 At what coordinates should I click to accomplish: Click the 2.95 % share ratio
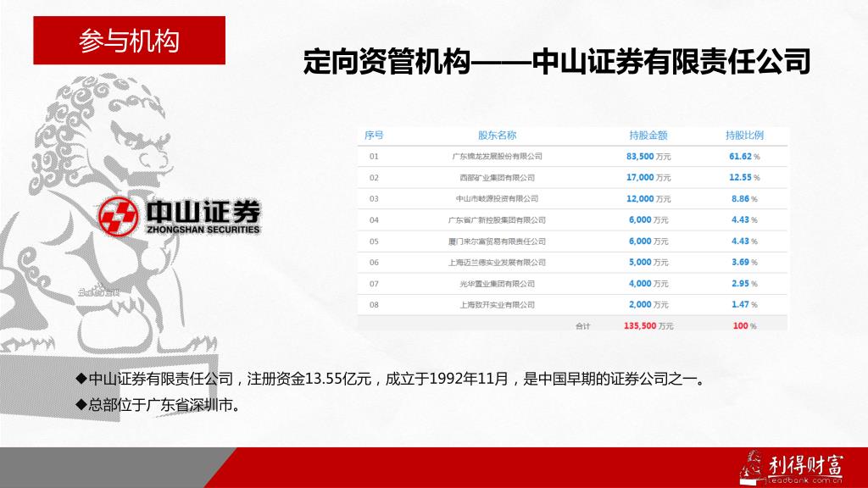pos(744,284)
